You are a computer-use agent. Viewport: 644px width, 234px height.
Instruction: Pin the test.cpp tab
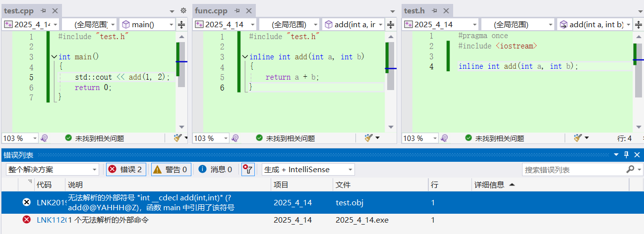tap(44, 10)
